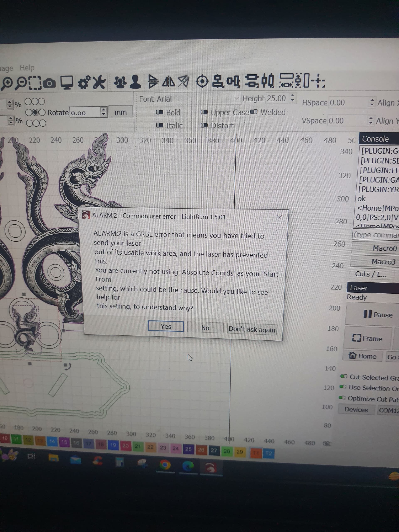Screen dimensions: 399x532
Task: Select color swatch 25 in palette
Action: pos(188,449)
